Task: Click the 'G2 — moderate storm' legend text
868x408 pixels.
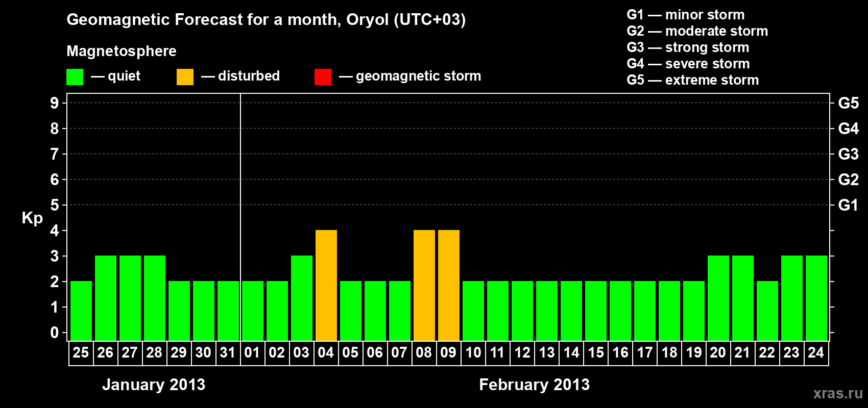Action: coord(697,31)
